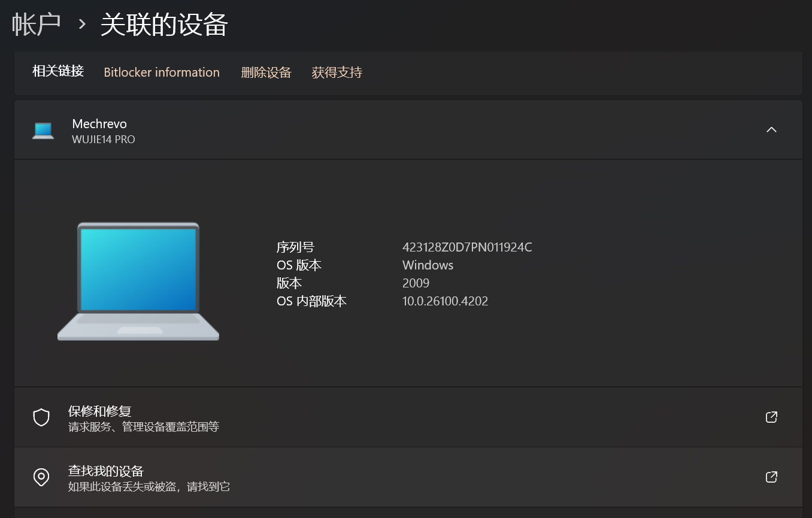Collapse the Mechrevo device card chevron
Screen dimensions: 812x518
pos(771,129)
